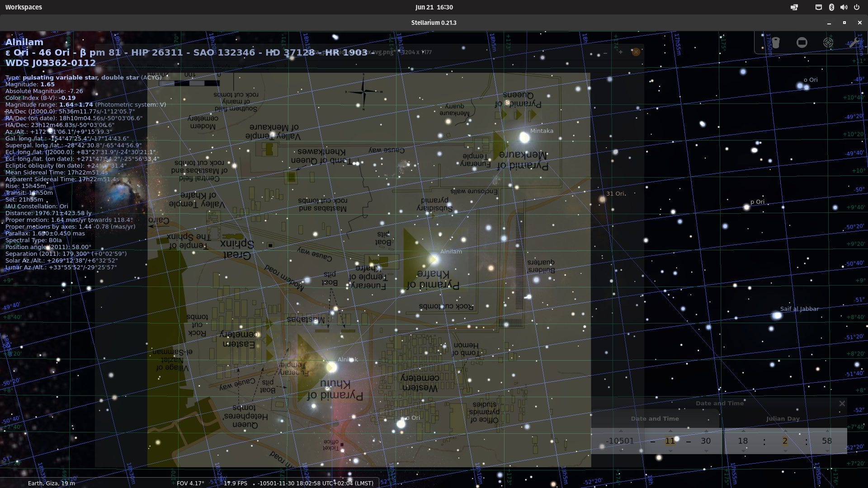Image resolution: width=868 pixels, height=488 pixels.
Task: Click the 'Magnitude: 1.65' info line
Action: point(30,84)
